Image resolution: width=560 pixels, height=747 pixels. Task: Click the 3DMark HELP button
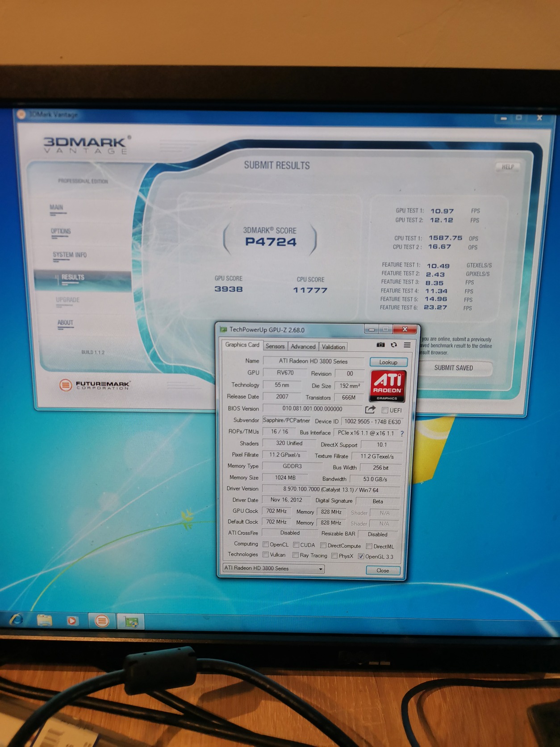[x=508, y=167]
